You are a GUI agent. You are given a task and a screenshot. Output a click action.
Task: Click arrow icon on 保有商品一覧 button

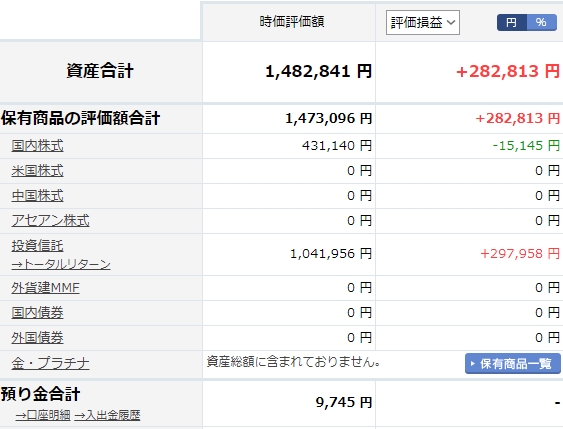(473, 364)
